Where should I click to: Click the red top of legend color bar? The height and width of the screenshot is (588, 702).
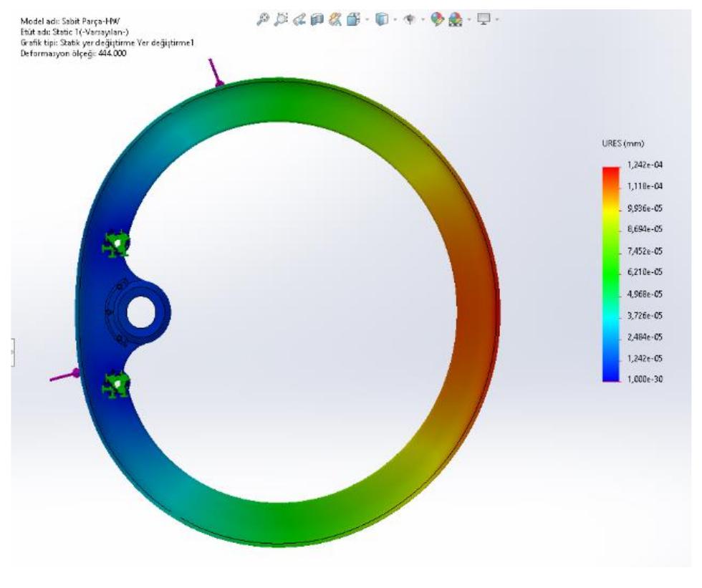(x=611, y=173)
